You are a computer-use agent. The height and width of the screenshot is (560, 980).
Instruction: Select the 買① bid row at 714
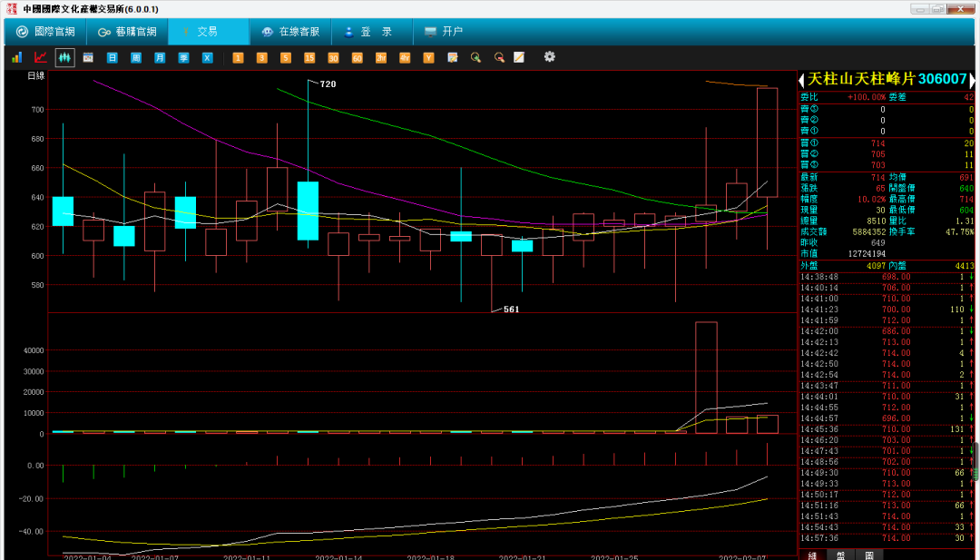pyautogui.click(x=887, y=143)
